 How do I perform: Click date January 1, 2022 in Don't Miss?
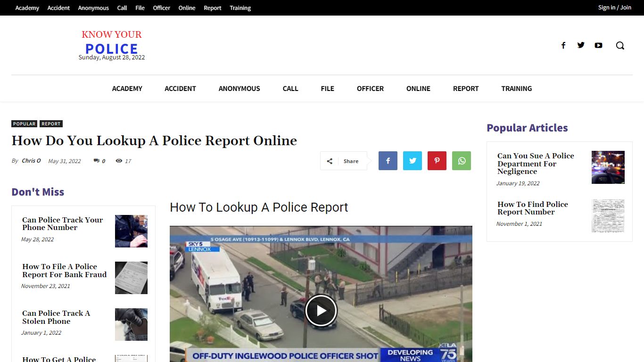41,333
